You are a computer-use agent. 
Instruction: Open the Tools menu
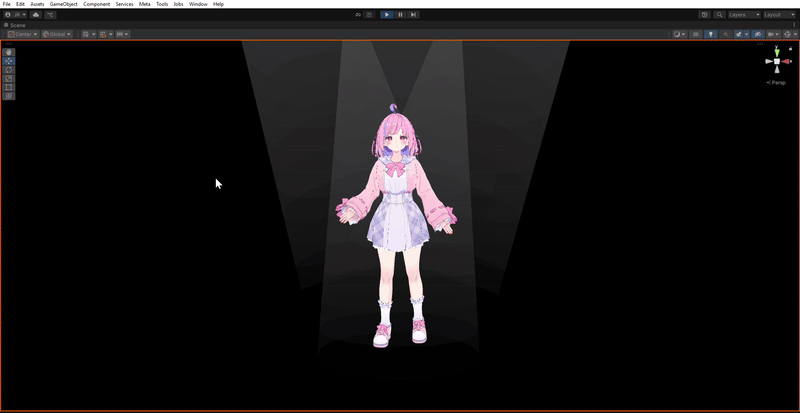pyautogui.click(x=162, y=4)
